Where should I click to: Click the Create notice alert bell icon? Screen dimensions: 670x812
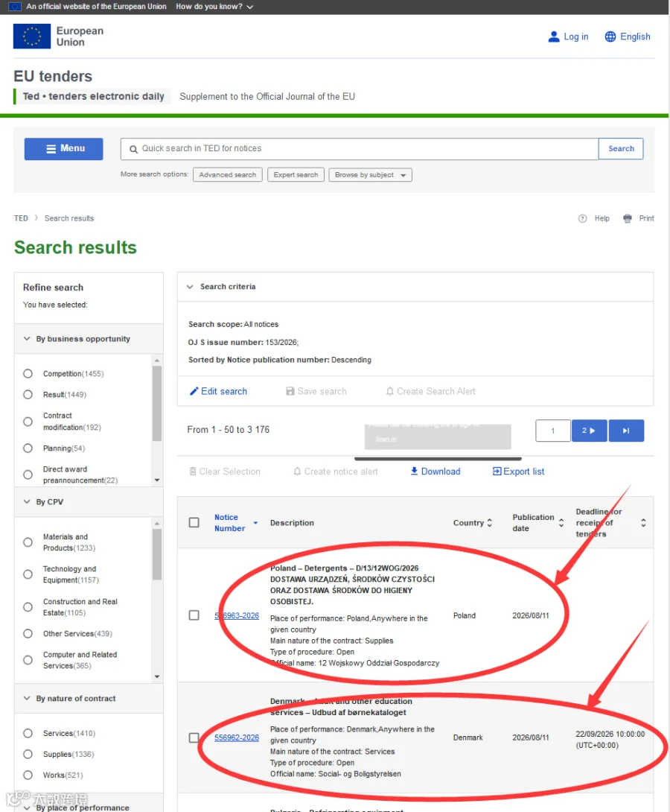297,472
